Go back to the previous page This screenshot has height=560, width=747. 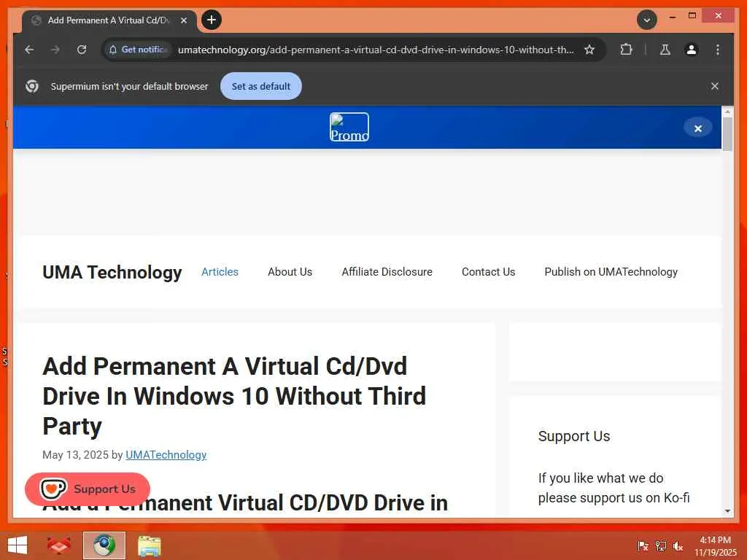(29, 50)
